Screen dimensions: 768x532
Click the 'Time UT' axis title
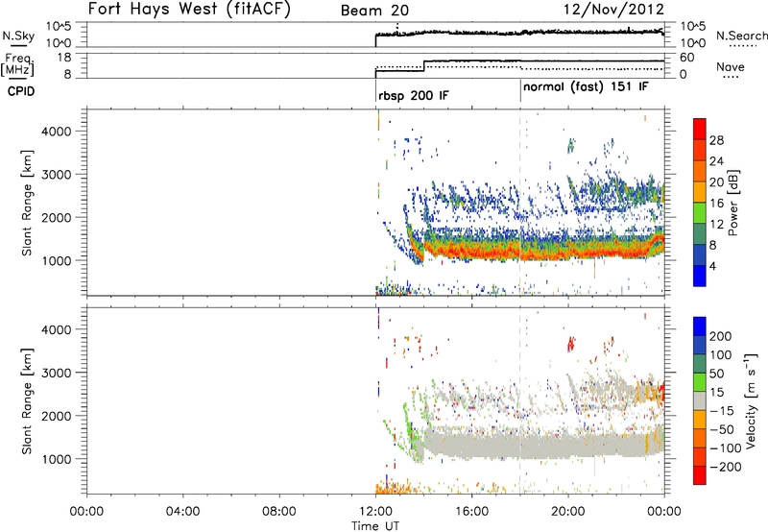pyautogui.click(x=375, y=526)
